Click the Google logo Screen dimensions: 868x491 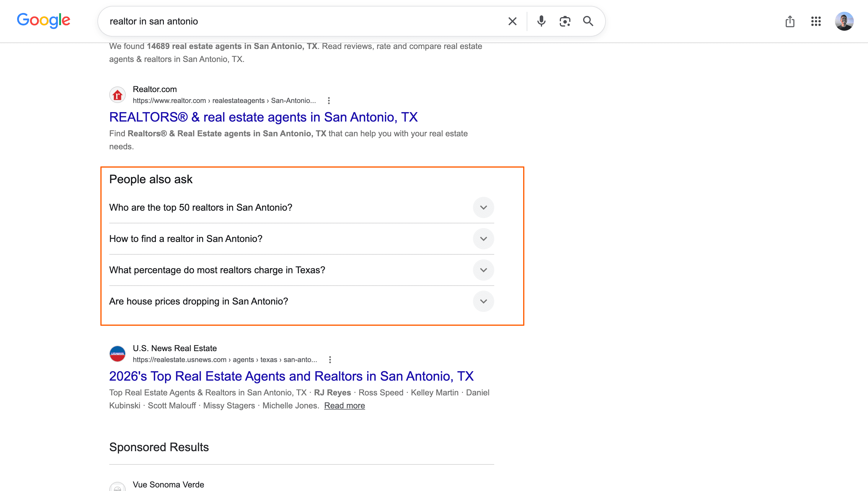pyautogui.click(x=43, y=21)
